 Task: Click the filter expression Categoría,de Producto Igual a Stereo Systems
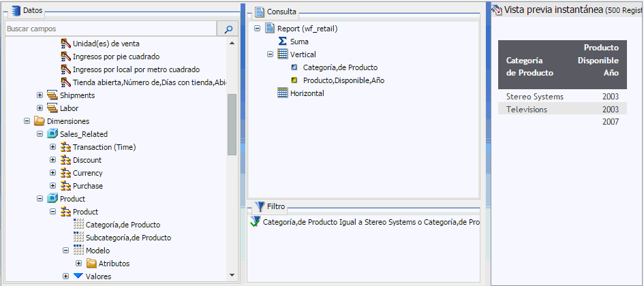click(x=371, y=223)
